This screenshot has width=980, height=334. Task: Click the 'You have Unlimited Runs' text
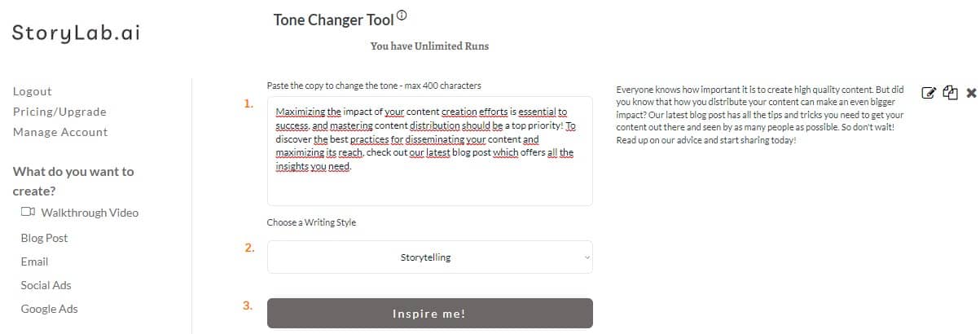tap(429, 46)
